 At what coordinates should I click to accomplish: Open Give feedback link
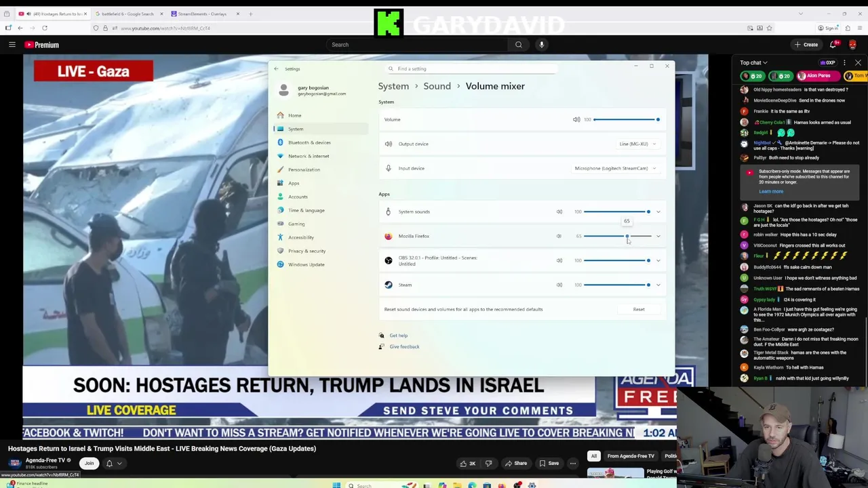(404, 346)
